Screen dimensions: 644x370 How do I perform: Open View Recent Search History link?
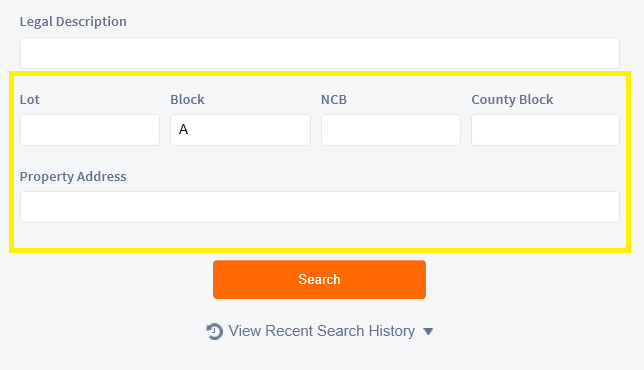320,331
